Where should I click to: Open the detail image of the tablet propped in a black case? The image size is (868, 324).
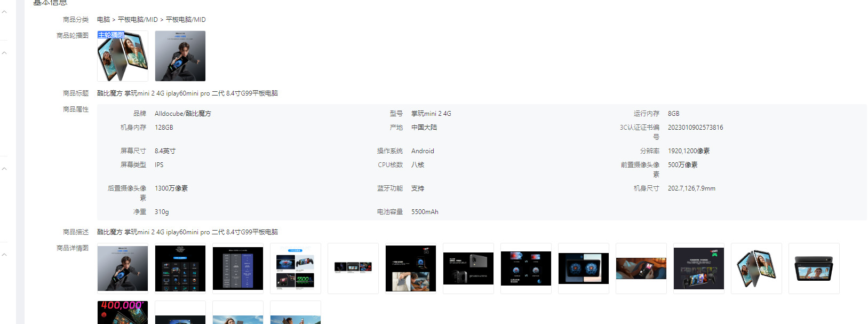point(814,268)
